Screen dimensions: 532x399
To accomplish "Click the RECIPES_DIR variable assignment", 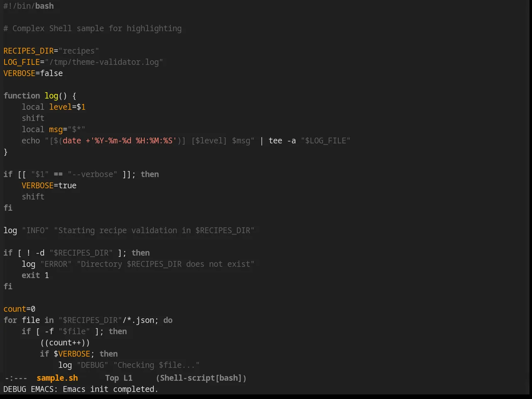I will (x=51, y=51).
